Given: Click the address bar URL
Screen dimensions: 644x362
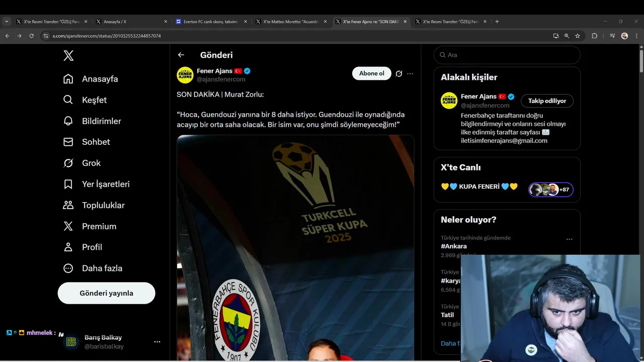Looking at the screenshot, I should [107, 36].
